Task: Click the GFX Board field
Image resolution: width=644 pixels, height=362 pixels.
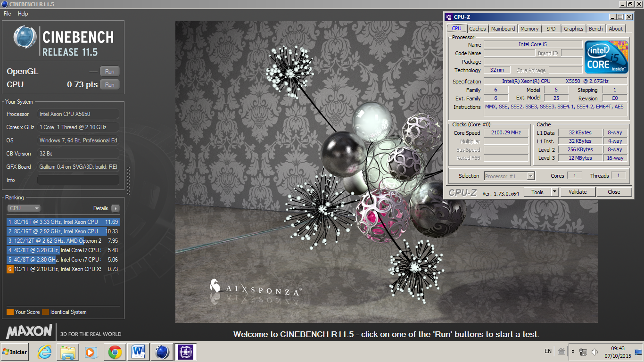Action: coord(78,167)
